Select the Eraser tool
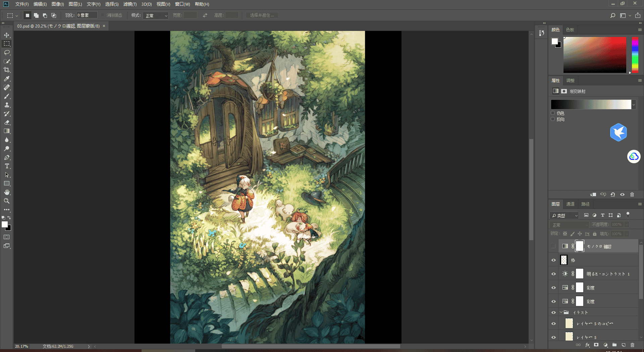The width and height of the screenshot is (644, 352). [7, 122]
